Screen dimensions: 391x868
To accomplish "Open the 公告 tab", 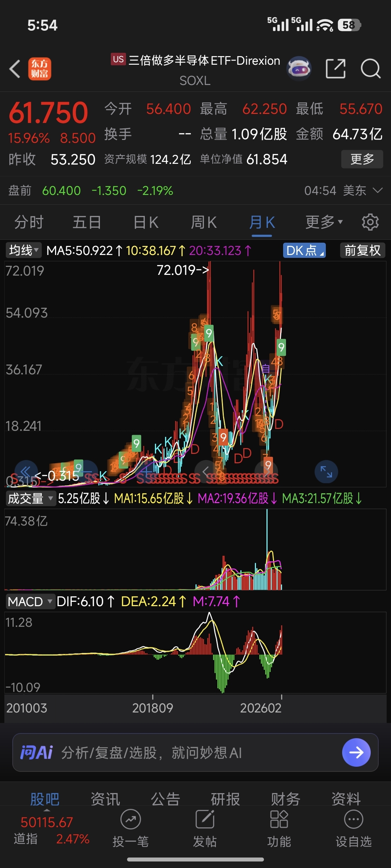I will tap(165, 799).
